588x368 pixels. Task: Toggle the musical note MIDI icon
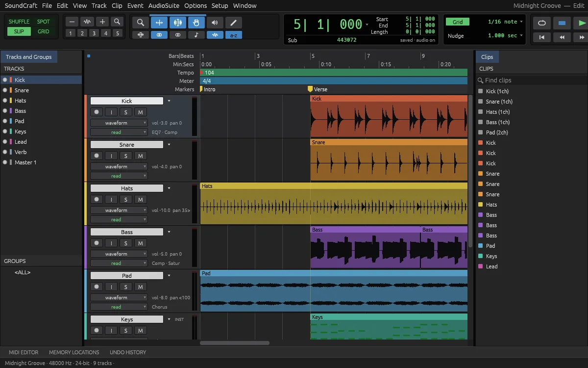pos(196,35)
